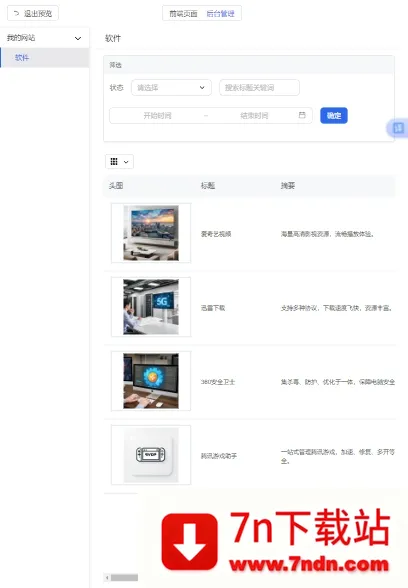Click the 退出预览 exit preview button
408x588 pixels.
coord(33,14)
